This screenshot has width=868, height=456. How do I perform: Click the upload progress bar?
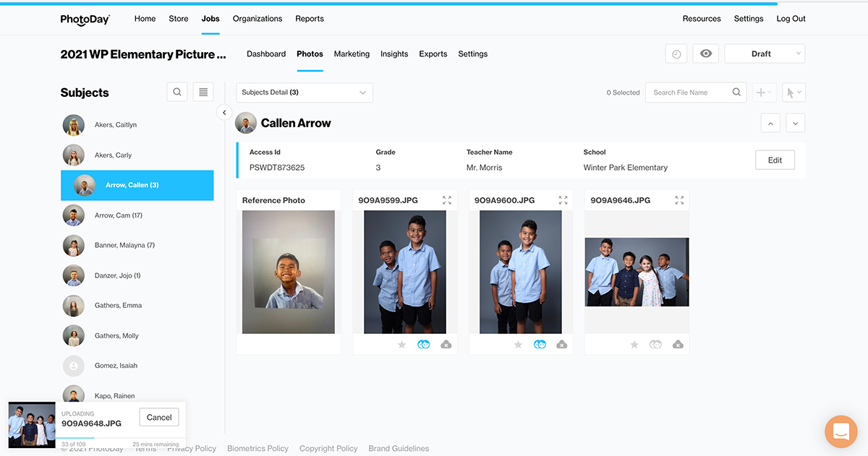pyautogui.click(x=120, y=437)
